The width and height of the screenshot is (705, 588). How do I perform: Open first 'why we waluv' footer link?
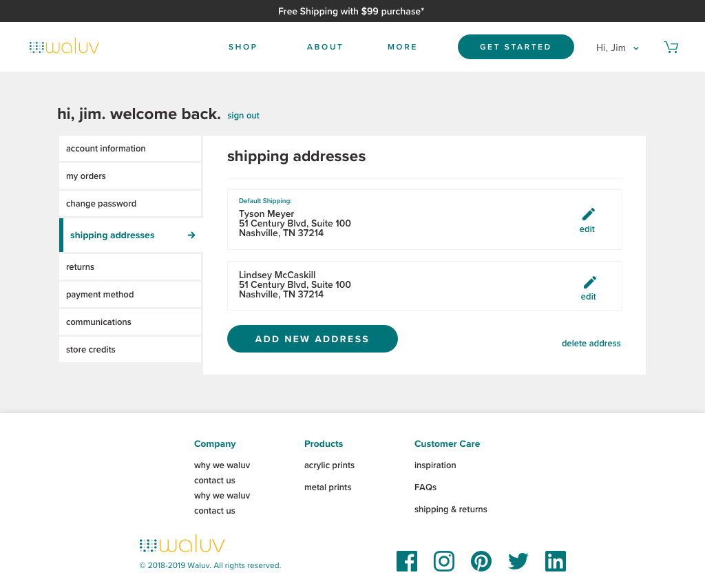(222, 465)
